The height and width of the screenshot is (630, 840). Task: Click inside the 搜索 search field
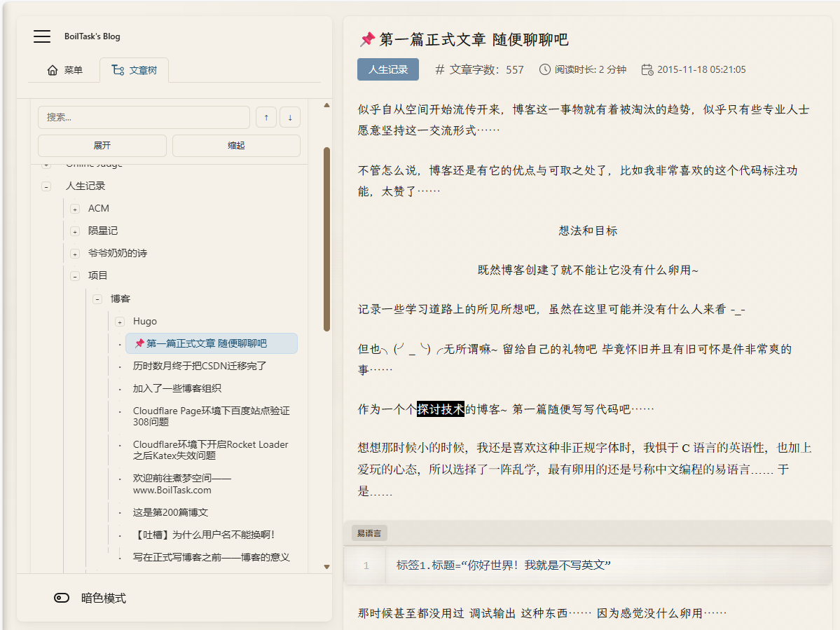144,117
